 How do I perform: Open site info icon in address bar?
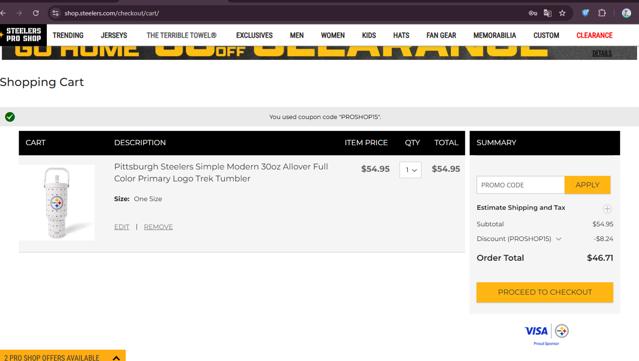coord(55,13)
